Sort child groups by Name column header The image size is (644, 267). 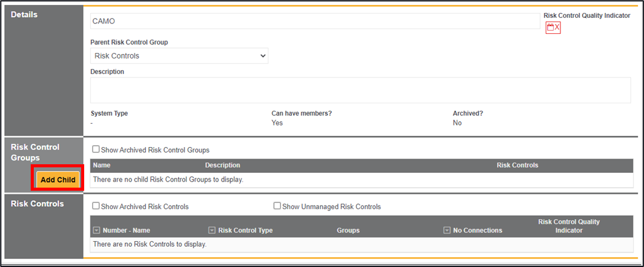pyautogui.click(x=102, y=165)
